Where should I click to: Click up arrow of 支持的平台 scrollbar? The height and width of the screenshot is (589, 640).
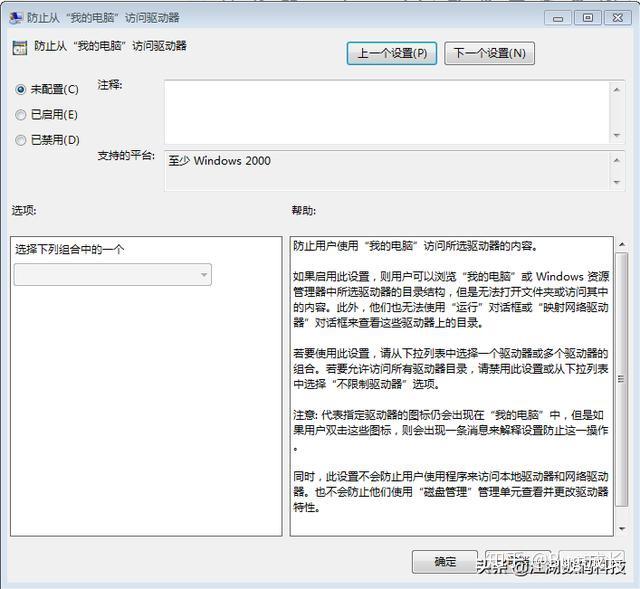coord(617,160)
